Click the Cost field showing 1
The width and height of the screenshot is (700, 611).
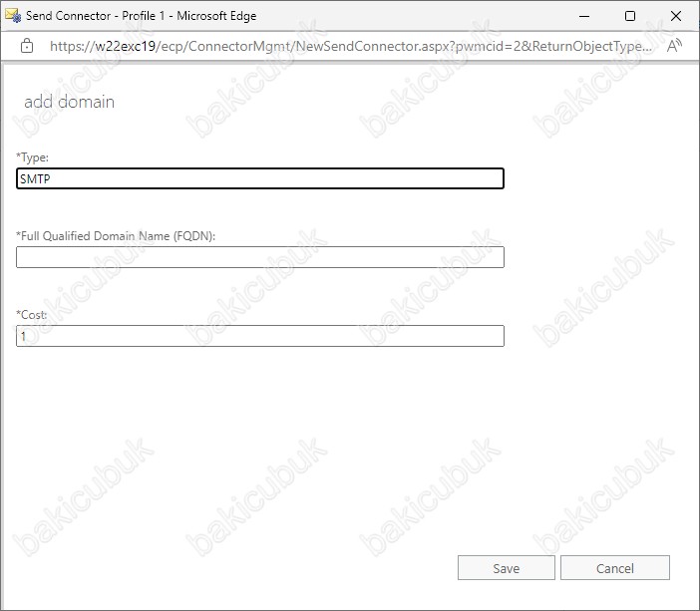click(x=260, y=336)
